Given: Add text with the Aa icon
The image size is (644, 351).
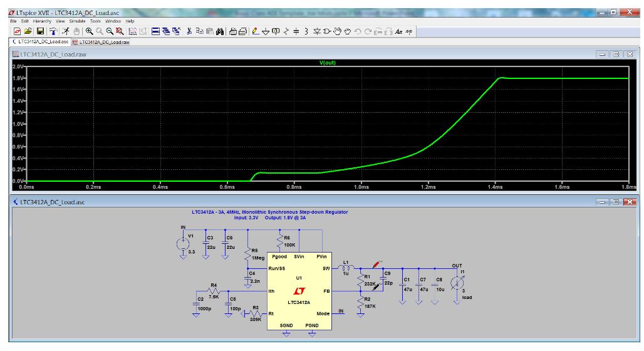Looking at the screenshot, I should click(x=398, y=31).
